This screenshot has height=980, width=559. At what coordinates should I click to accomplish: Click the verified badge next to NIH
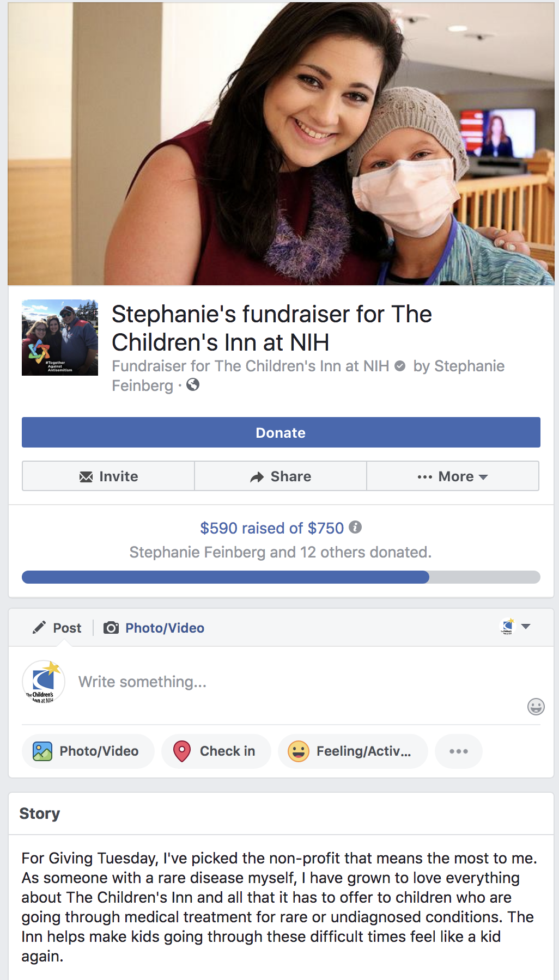400,366
